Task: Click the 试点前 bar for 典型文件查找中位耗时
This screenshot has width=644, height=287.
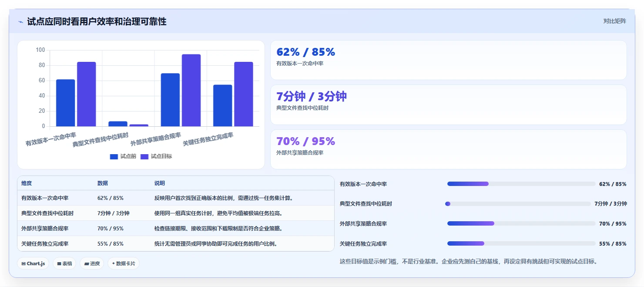Action: point(117,124)
